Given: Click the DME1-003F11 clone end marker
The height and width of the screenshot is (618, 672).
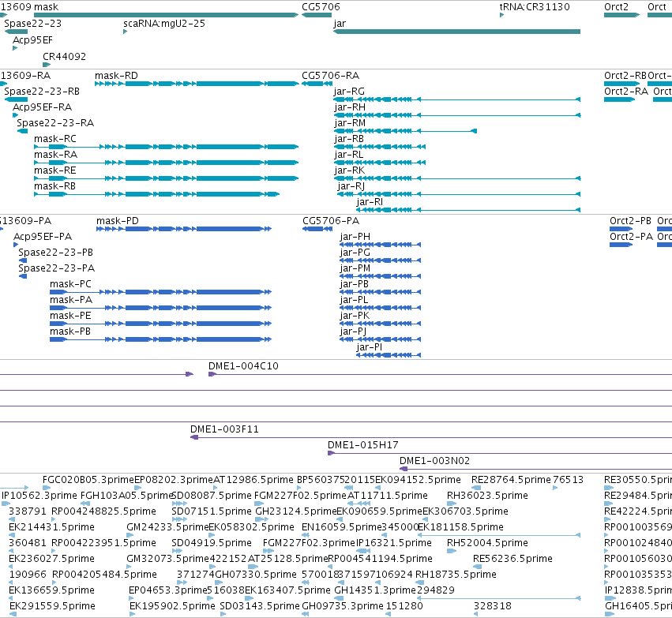Looking at the screenshot, I should (194, 437).
